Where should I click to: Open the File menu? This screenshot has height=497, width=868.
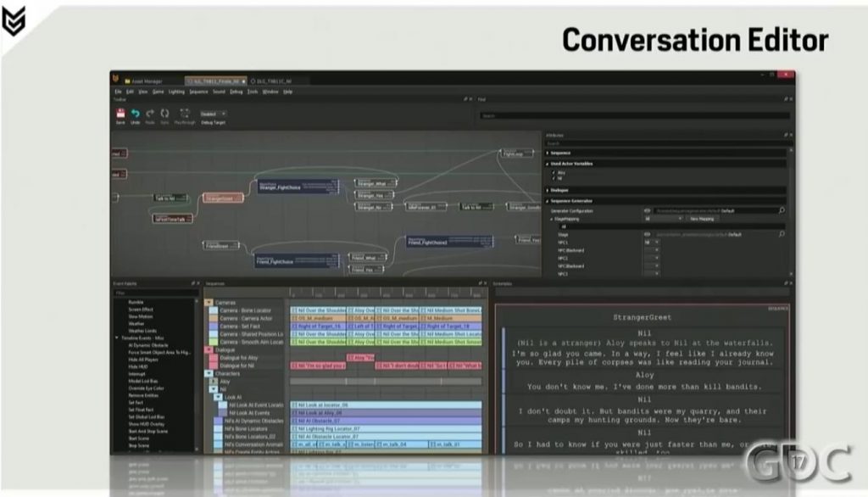click(118, 92)
